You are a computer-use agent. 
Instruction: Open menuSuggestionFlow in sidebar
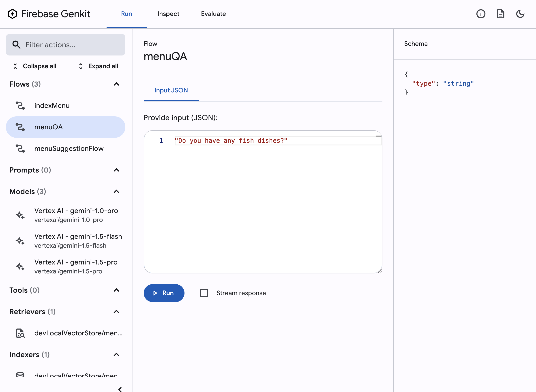pos(66,149)
